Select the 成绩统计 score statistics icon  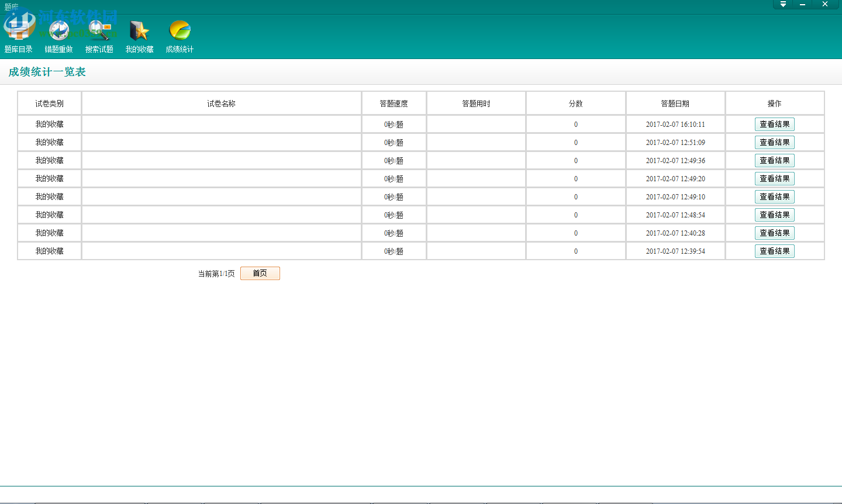click(180, 36)
